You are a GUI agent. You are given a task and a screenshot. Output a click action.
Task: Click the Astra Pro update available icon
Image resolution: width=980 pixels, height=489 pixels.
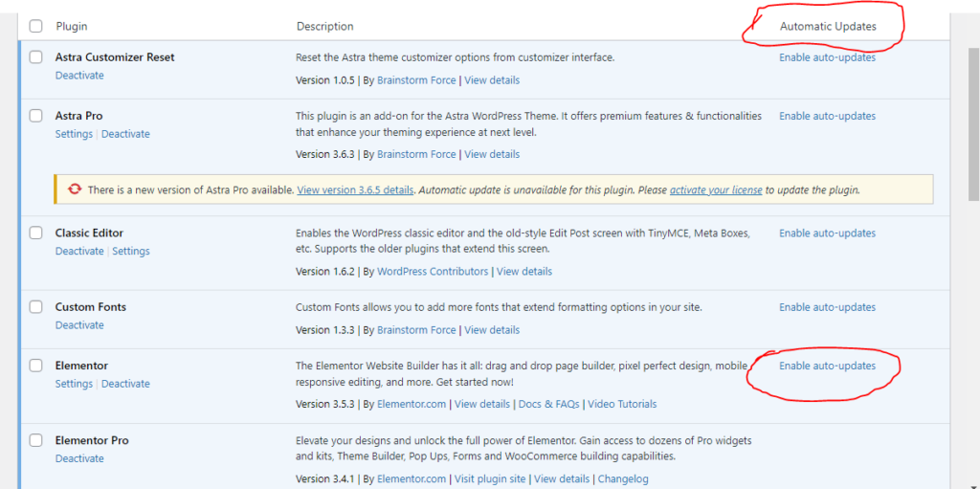[75, 189]
